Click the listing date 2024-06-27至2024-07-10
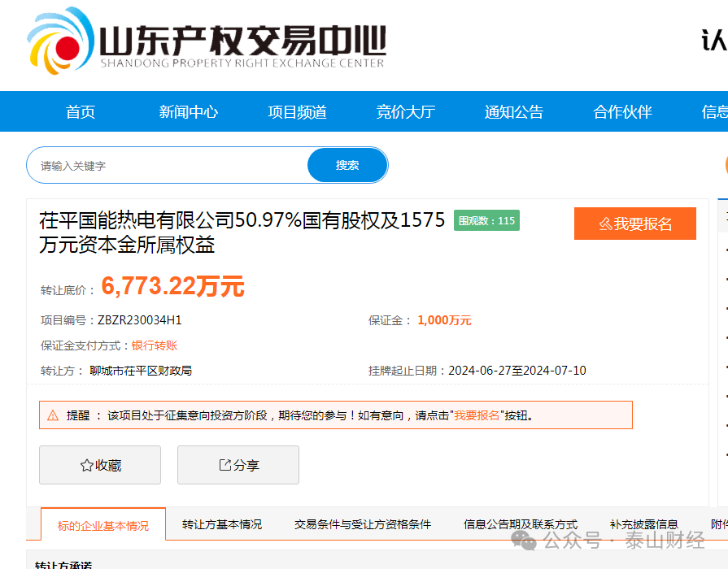 [517, 371]
